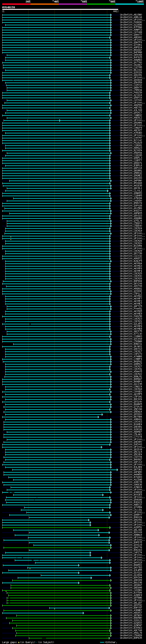The image size is (146, 644).
Task: Open hit UniRef100_O22686
Action: click(131, 25)
